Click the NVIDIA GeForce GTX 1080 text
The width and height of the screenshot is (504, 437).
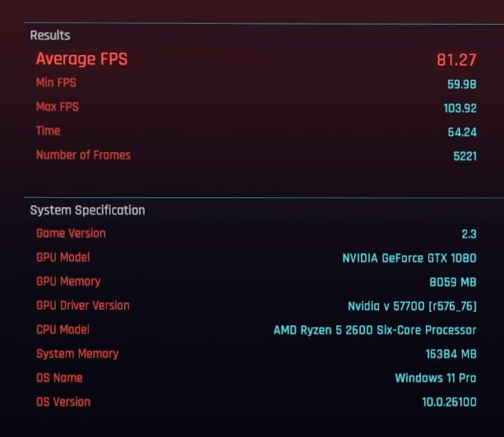(409, 258)
